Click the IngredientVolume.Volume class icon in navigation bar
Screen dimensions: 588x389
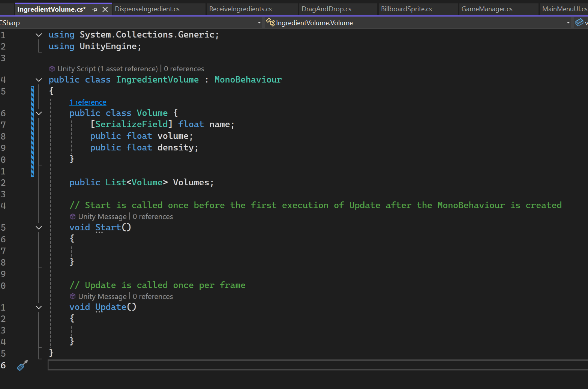coord(270,23)
